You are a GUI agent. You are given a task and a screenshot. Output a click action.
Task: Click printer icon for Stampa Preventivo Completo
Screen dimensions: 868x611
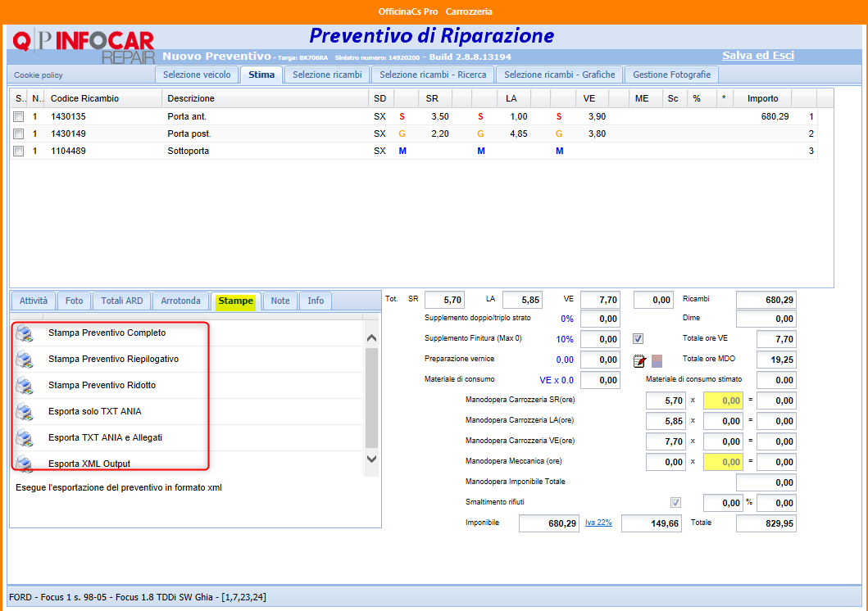click(25, 333)
